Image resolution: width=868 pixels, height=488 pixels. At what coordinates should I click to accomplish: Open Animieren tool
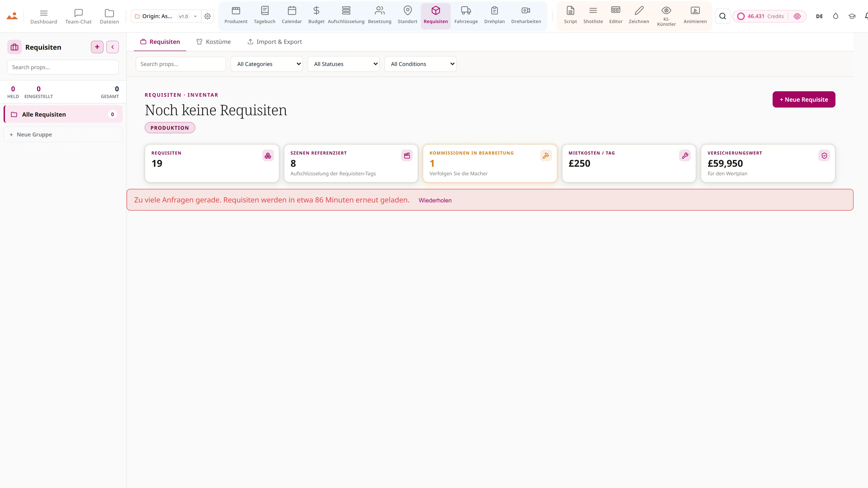[x=695, y=16]
